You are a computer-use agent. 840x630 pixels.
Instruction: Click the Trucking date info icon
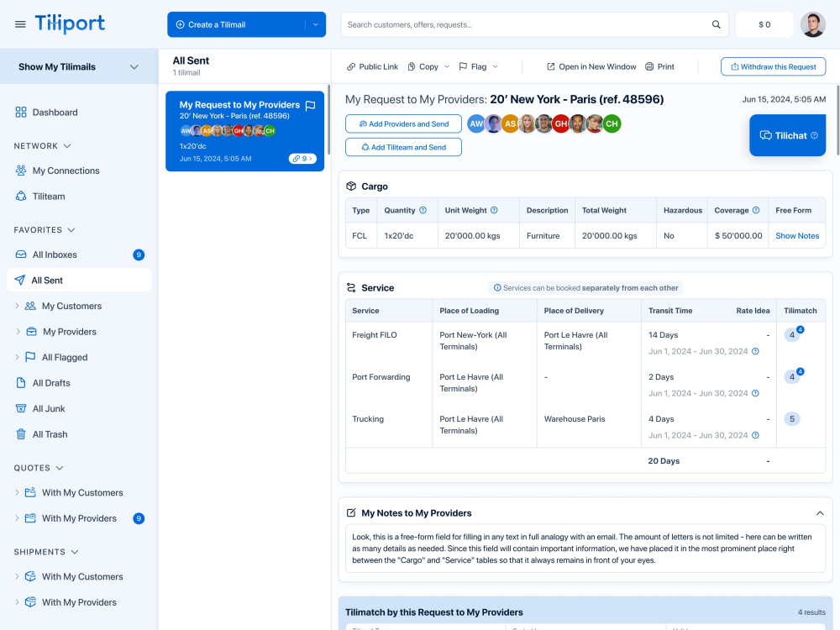pos(755,435)
